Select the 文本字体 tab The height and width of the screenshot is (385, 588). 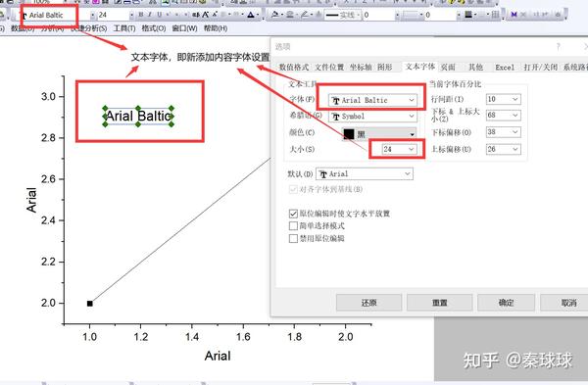point(420,67)
